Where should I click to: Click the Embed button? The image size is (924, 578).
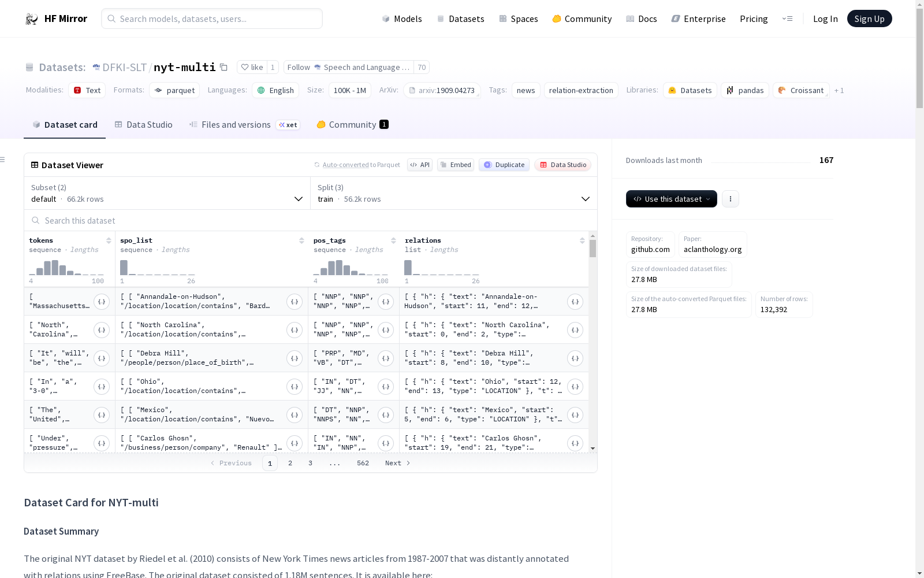pos(456,165)
